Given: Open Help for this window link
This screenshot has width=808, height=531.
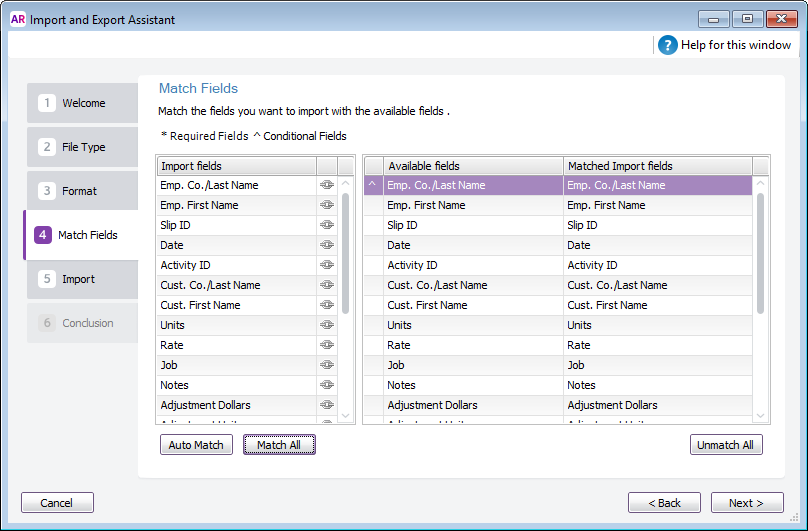Looking at the screenshot, I should click(736, 45).
